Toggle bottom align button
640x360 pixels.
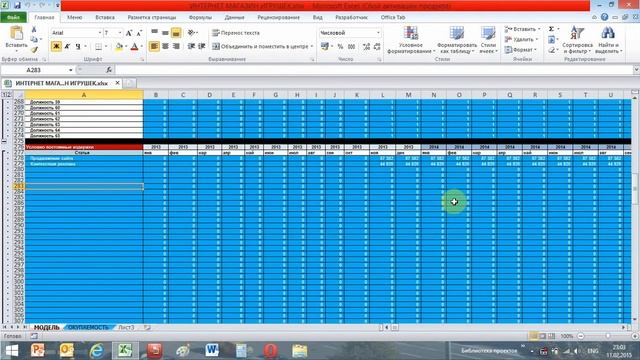[176, 33]
